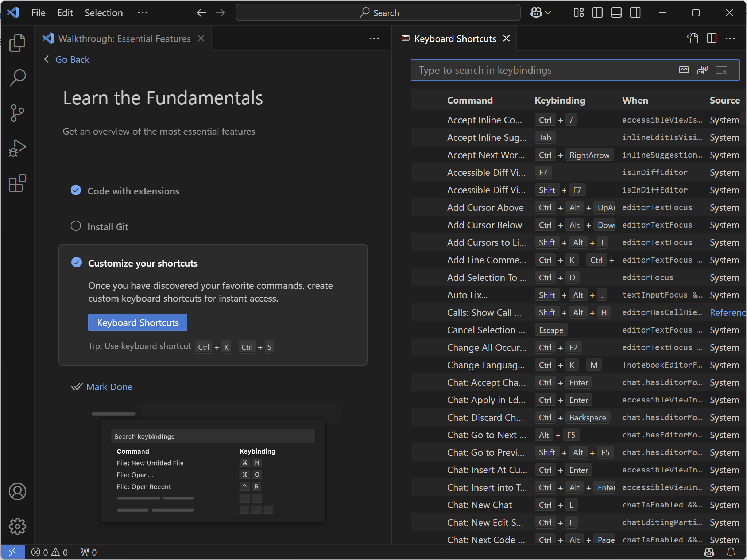Open the Extensions view
This screenshot has width=747, height=560.
pos(17,183)
